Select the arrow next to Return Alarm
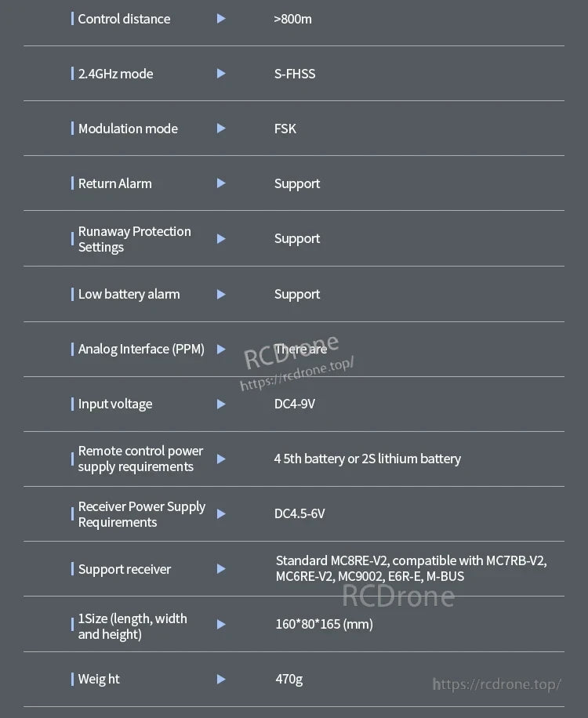 [x=221, y=183]
